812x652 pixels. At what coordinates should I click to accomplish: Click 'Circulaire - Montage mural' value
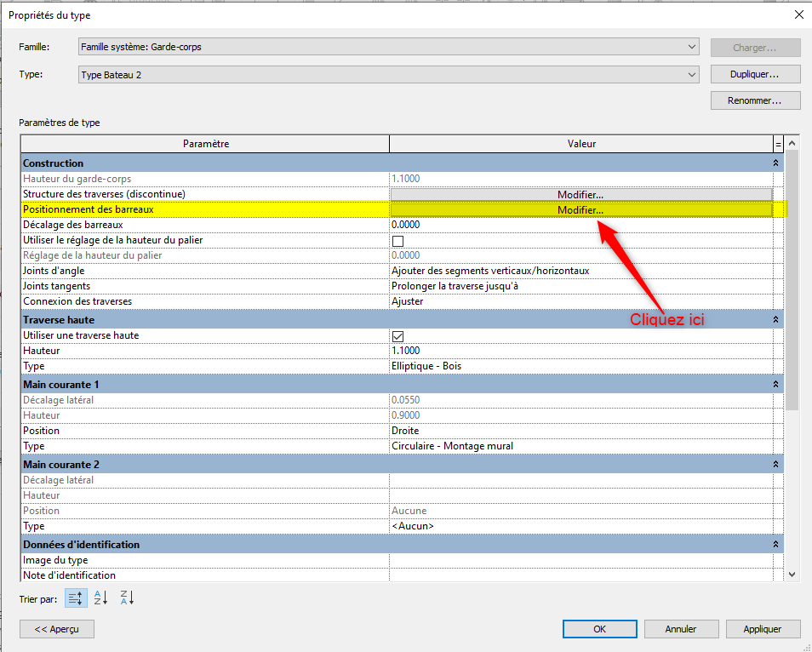(581, 446)
